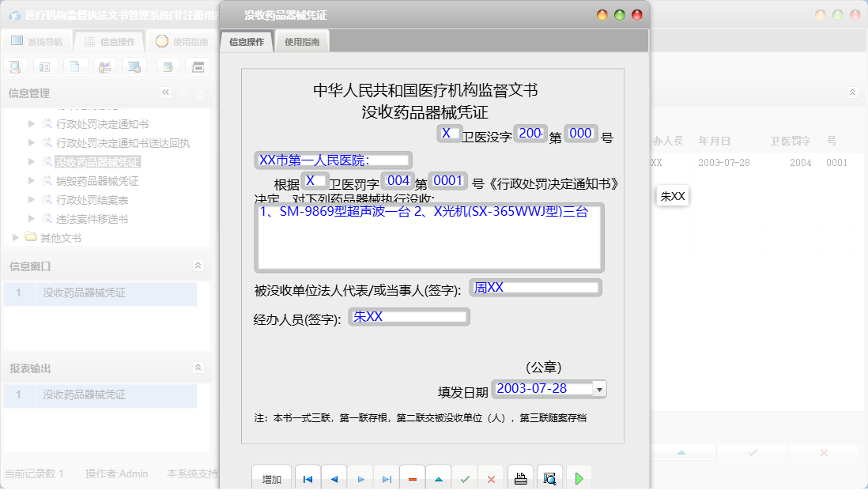Open the print dialog via printer icon

(x=520, y=477)
